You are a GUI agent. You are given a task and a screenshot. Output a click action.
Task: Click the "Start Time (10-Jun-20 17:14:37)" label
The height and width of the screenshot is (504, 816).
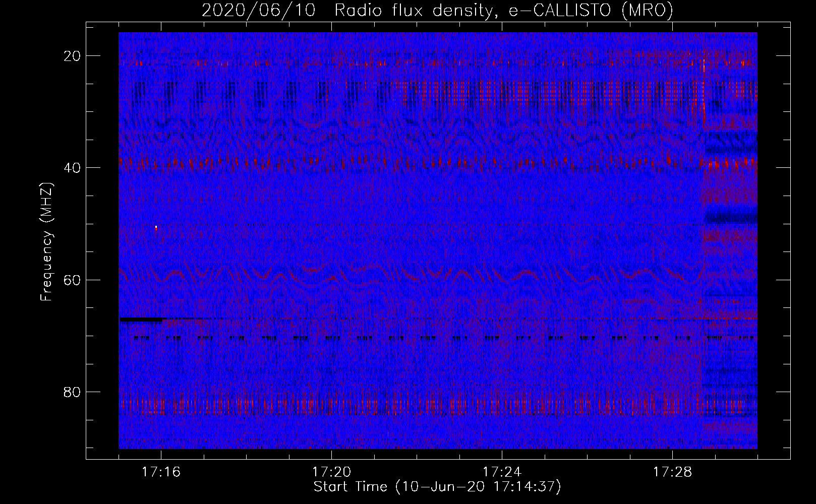(x=437, y=487)
